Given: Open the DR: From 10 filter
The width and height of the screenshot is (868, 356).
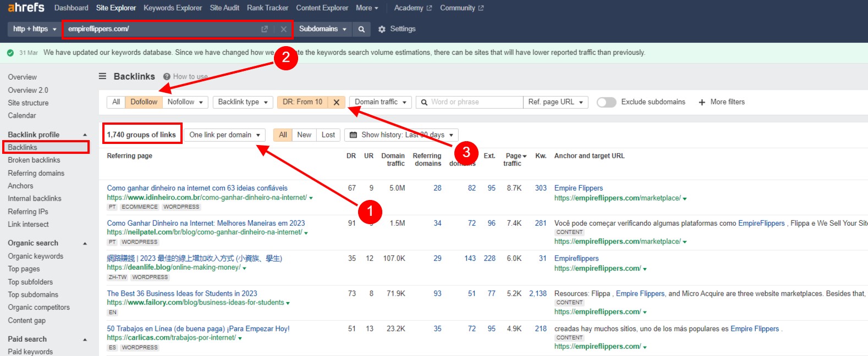Looking at the screenshot, I should click(303, 102).
